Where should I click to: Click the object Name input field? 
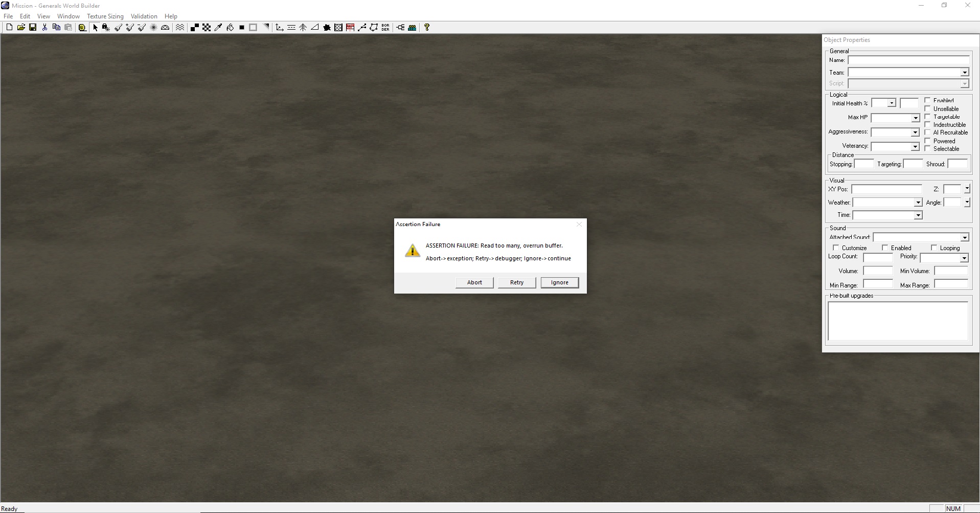coord(908,60)
